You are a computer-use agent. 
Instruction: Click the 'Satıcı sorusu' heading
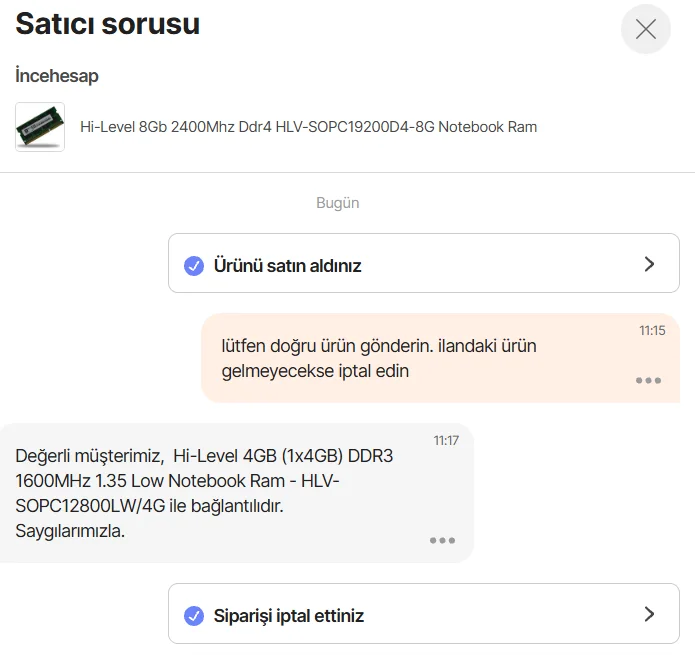tap(108, 23)
